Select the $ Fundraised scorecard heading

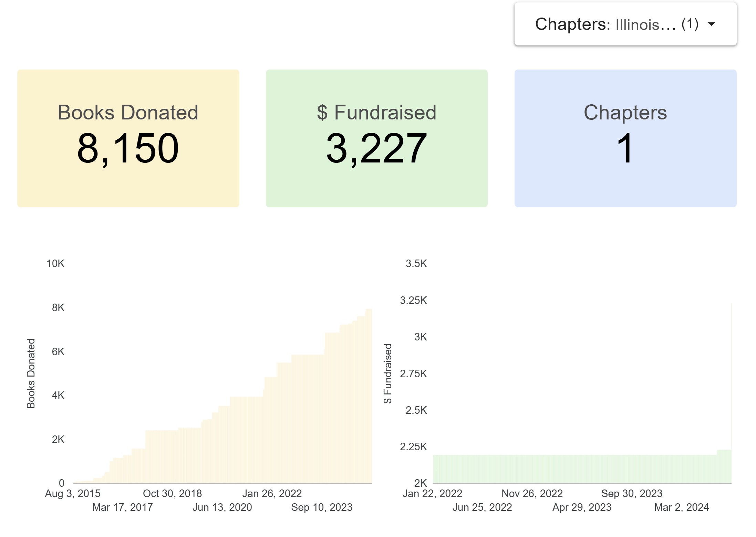click(376, 113)
